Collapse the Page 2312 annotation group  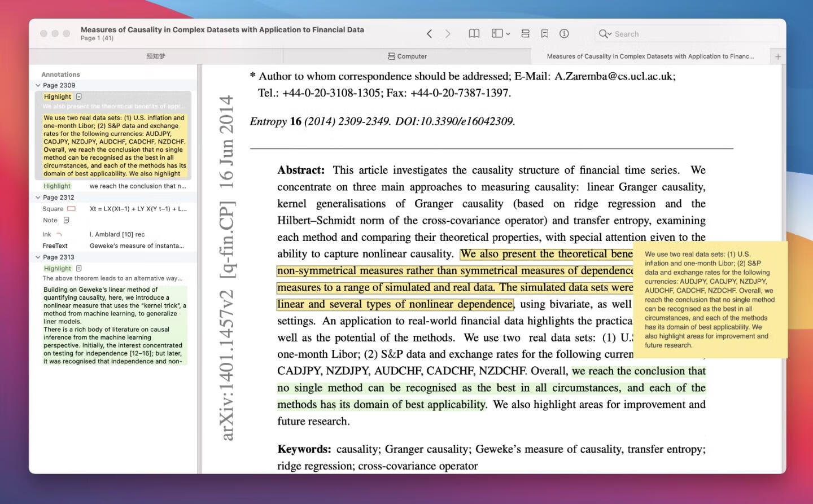[x=38, y=198]
